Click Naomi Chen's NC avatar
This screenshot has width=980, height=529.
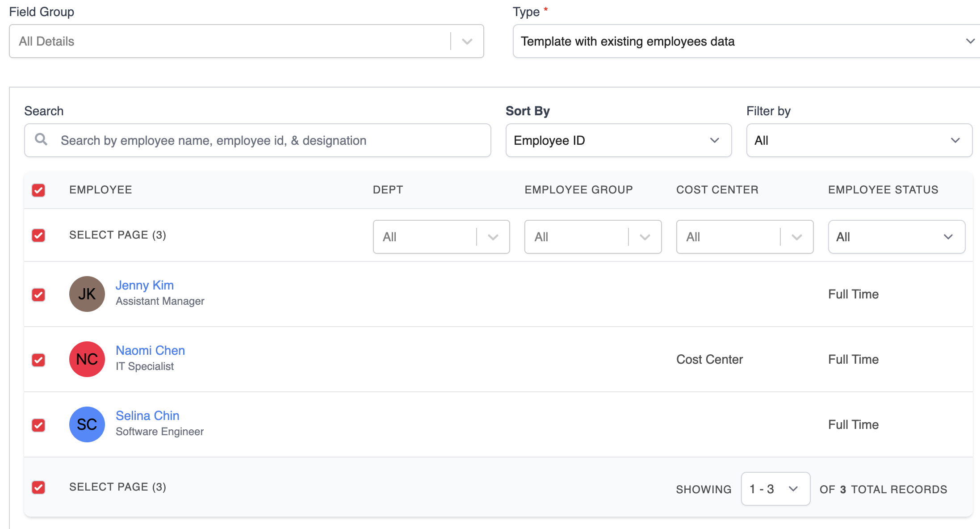pyautogui.click(x=87, y=359)
